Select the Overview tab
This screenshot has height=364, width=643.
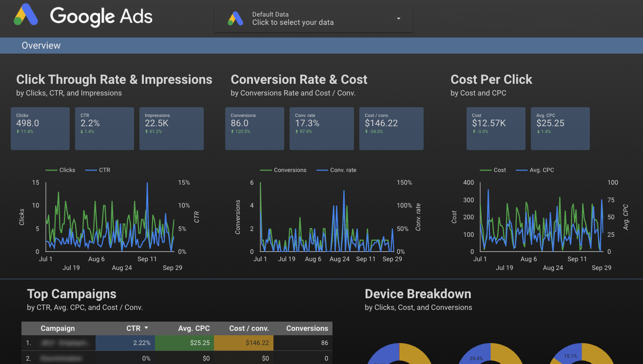click(41, 45)
